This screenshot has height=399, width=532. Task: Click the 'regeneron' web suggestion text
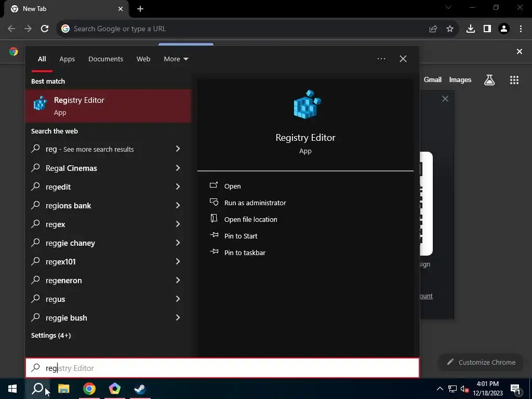tap(63, 281)
